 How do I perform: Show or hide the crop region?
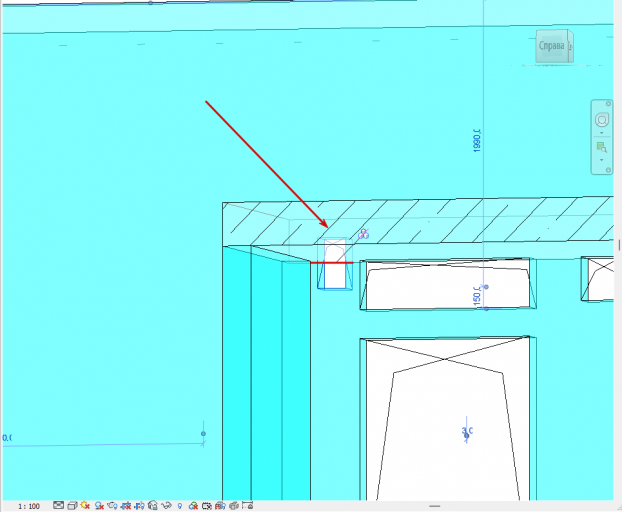(140, 506)
